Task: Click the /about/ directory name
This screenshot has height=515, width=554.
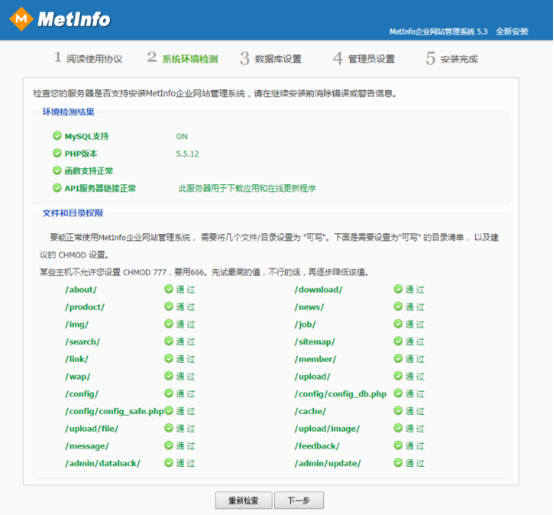Action: pos(81,290)
